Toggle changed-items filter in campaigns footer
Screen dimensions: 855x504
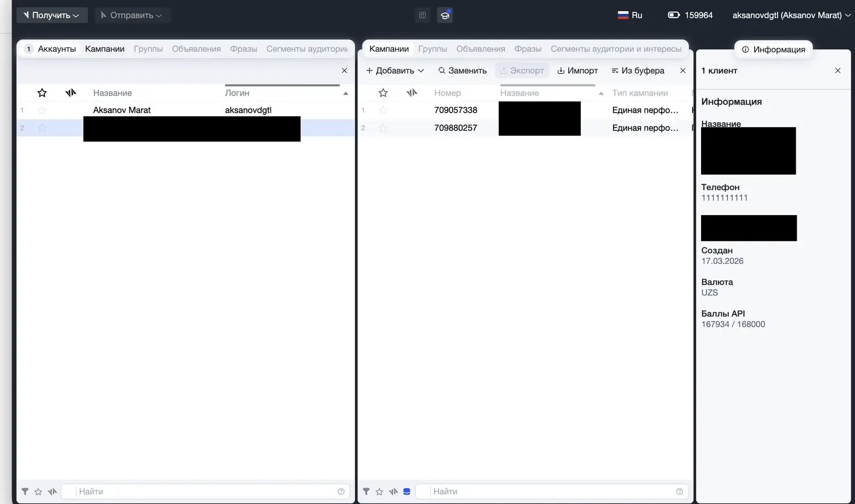393,491
